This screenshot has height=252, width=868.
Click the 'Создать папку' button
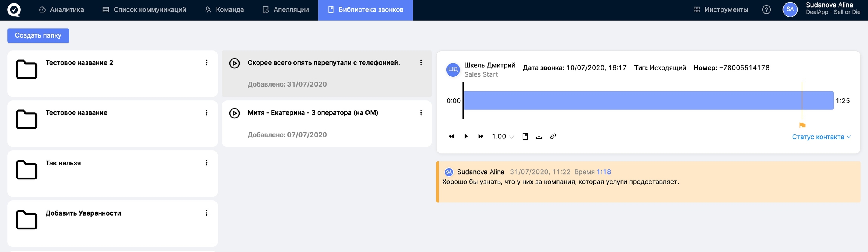tap(38, 35)
